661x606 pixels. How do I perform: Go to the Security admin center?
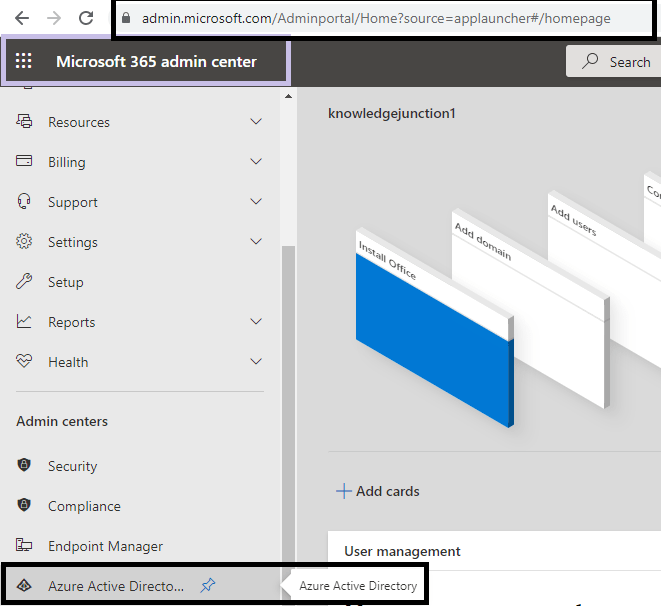(x=140, y=466)
